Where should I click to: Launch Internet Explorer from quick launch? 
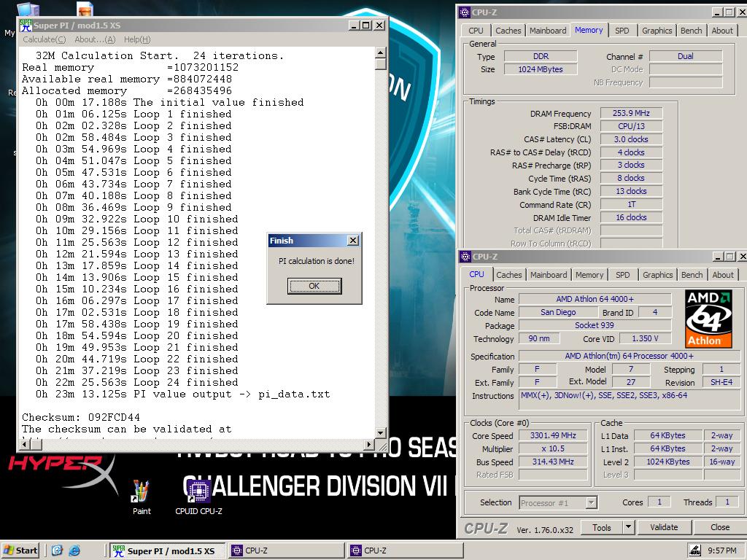click(x=74, y=551)
